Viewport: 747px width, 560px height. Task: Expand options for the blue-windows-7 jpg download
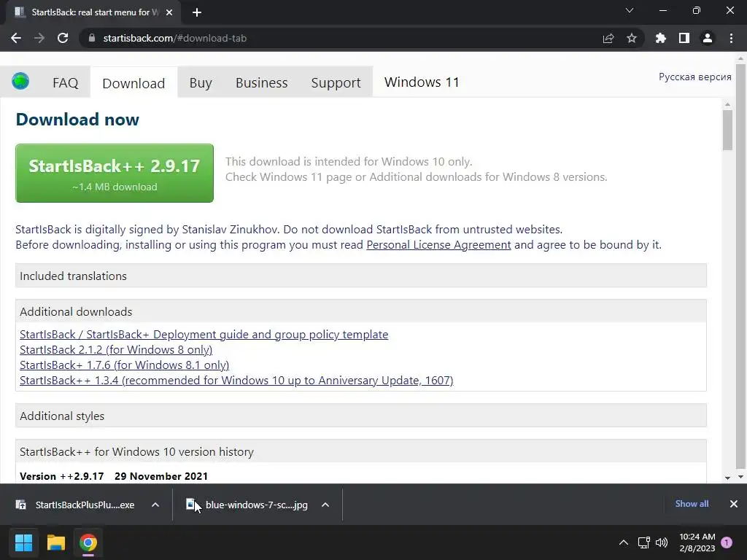point(325,505)
